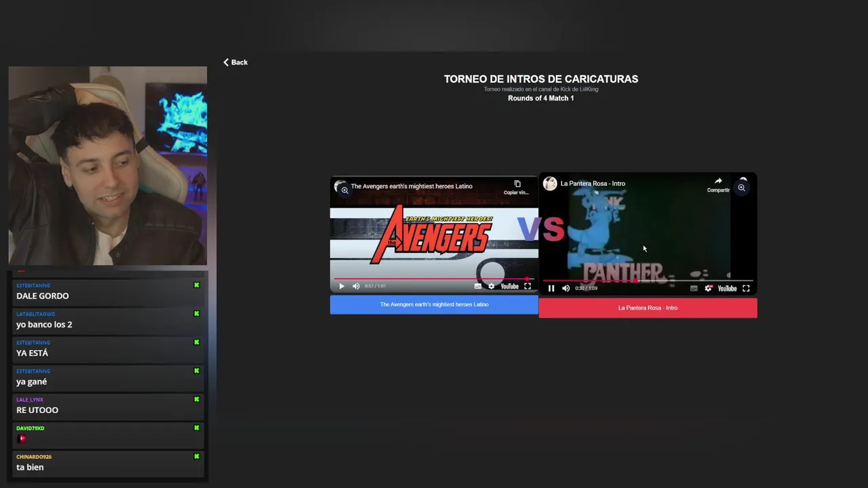Viewport: 868px width, 488px height.
Task: Click the VS graphic between videos
Action: [540, 229]
